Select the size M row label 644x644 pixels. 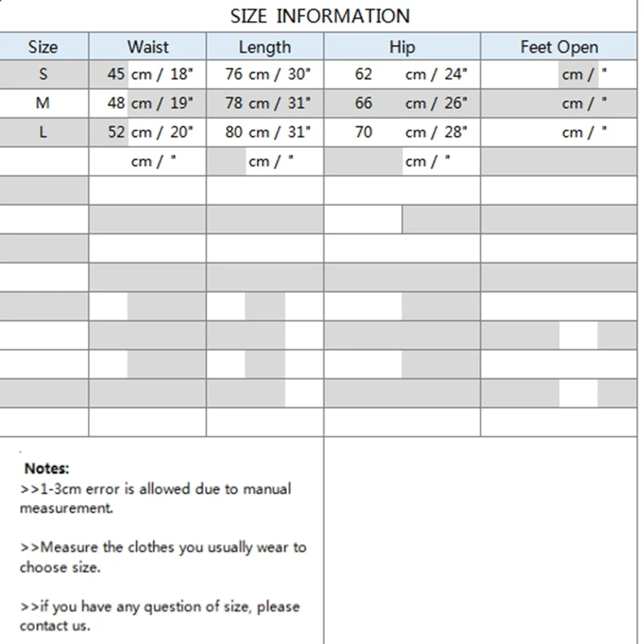pyautogui.click(x=43, y=103)
